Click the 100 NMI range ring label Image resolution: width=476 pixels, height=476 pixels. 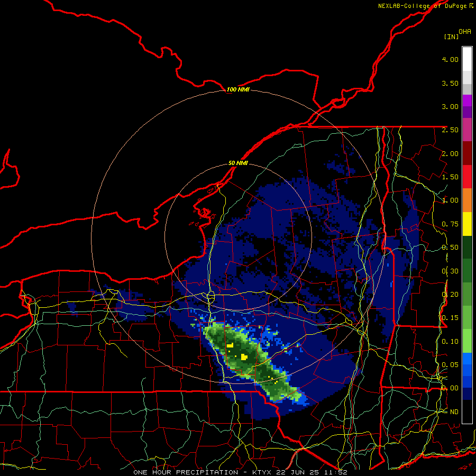238,89
